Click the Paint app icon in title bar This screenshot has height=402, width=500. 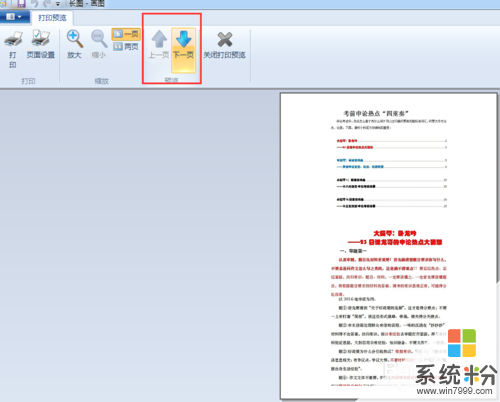point(3,4)
